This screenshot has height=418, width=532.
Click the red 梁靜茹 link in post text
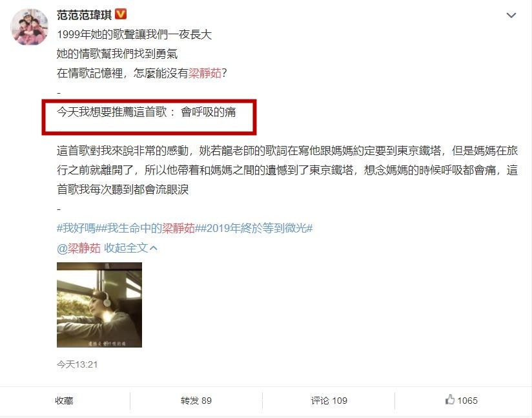(205, 73)
